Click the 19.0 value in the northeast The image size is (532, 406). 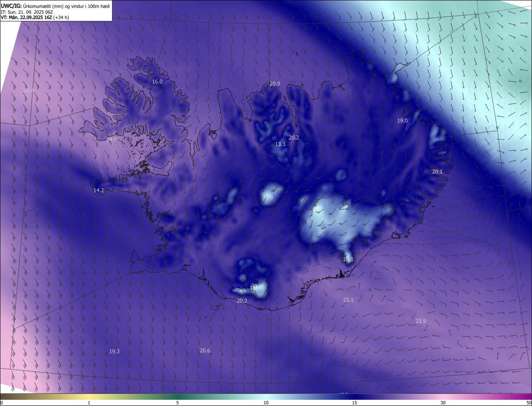[x=402, y=121]
